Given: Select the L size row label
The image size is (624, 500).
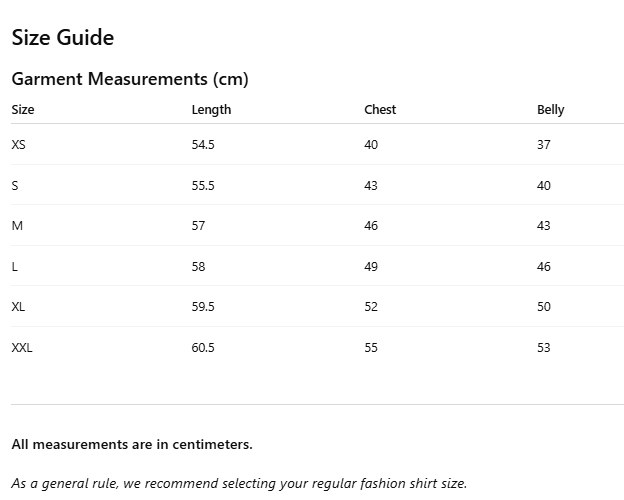Looking at the screenshot, I should pyautogui.click(x=15, y=267).
